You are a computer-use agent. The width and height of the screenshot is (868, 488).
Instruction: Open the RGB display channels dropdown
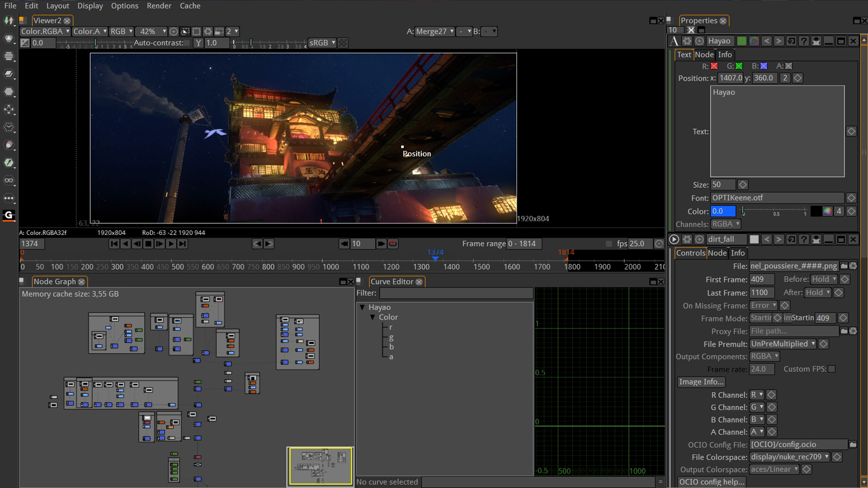[x=122, y=32]
